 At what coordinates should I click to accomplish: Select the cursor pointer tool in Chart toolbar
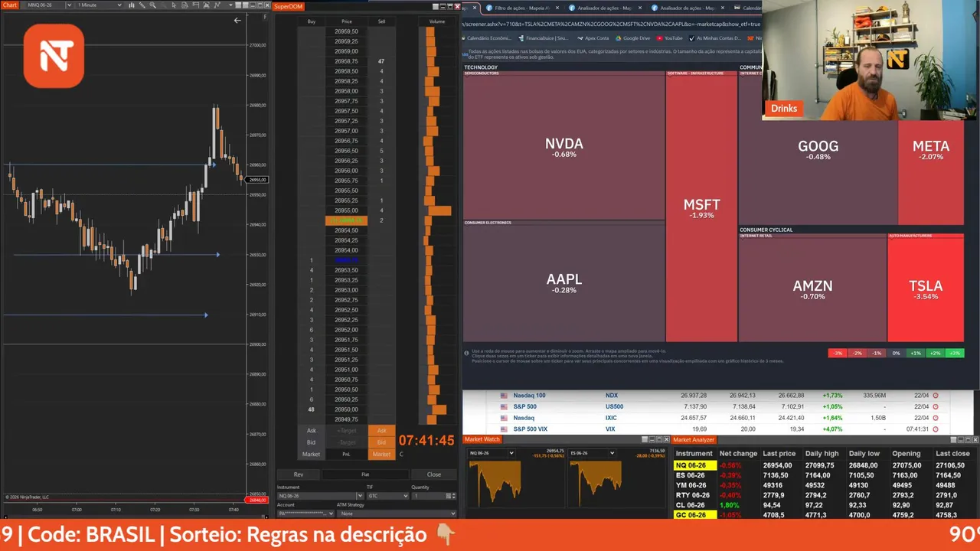pos(174,5)
